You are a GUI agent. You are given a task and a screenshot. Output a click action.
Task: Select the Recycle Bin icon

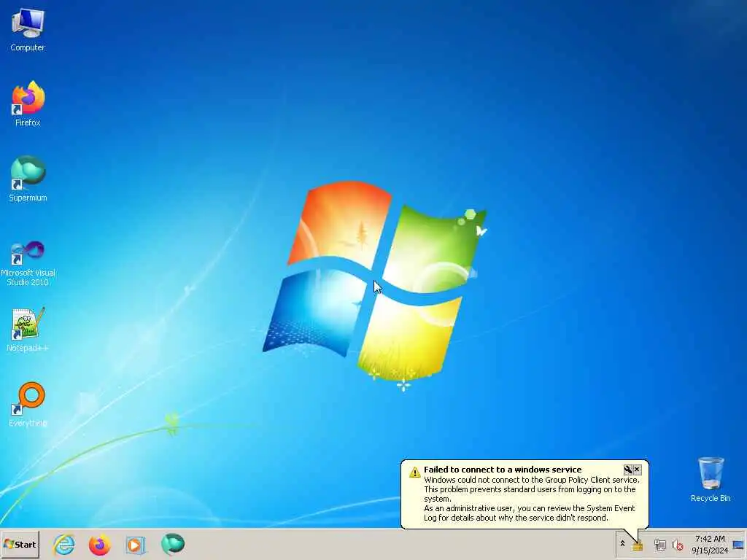pos(711,480)
